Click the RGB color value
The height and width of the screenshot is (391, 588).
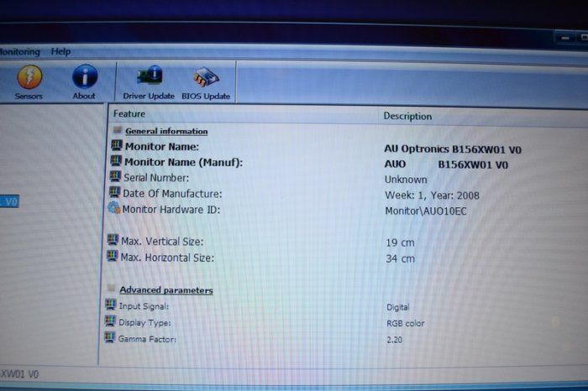(x=406, y=324)
